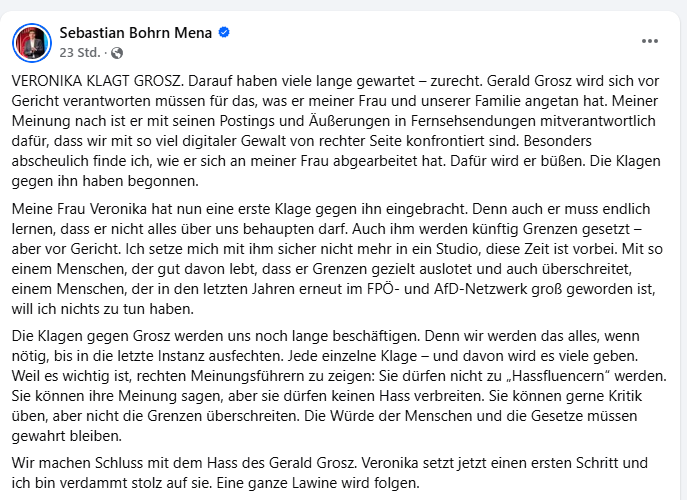The height and width of the screenshot is (500, 687).
Task: Click the phrase gegen ihn haben begonnen
Action: tap(105, 181)
